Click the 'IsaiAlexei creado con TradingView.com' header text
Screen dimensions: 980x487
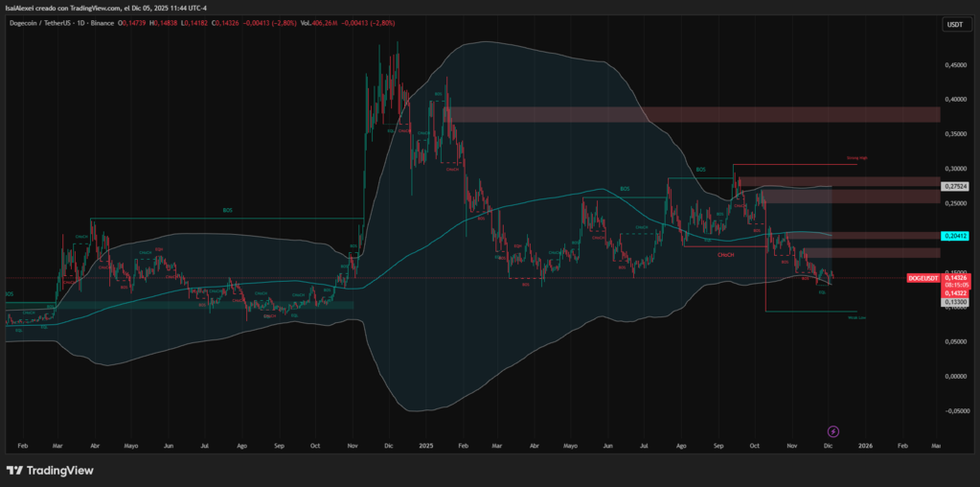(x=62, y=7)
